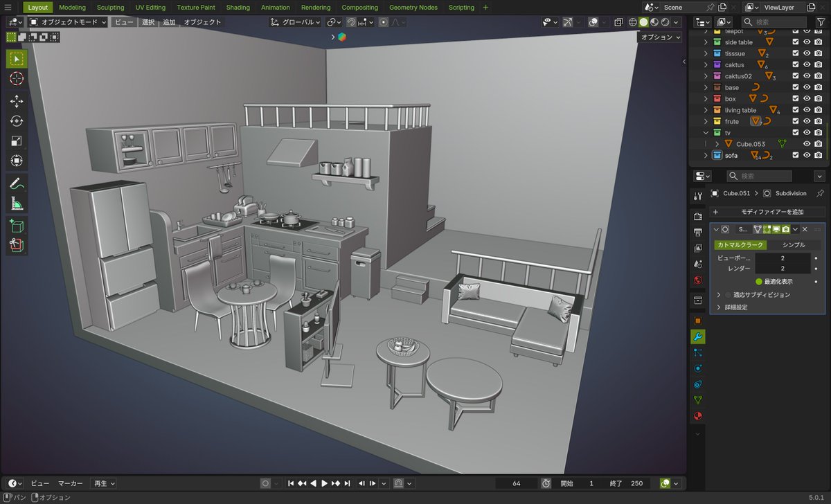Select the box select tool in the toolbar
Image resolution: width=831 pixels, height=504 pixels.
point(17,59)
